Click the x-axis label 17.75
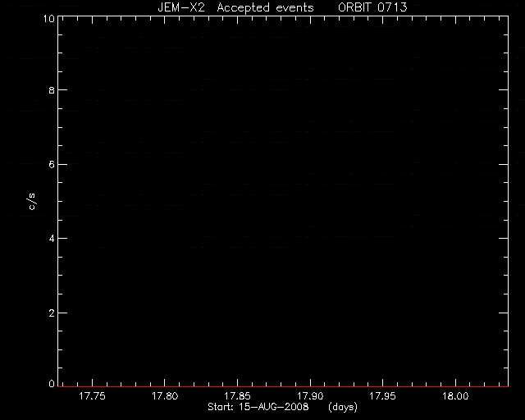Image resolution: width=525 pixels, height=420 pixels. [92, 396]
